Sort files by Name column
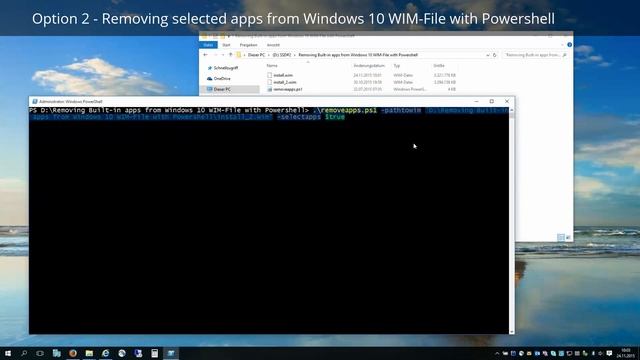 pos(272,66)
